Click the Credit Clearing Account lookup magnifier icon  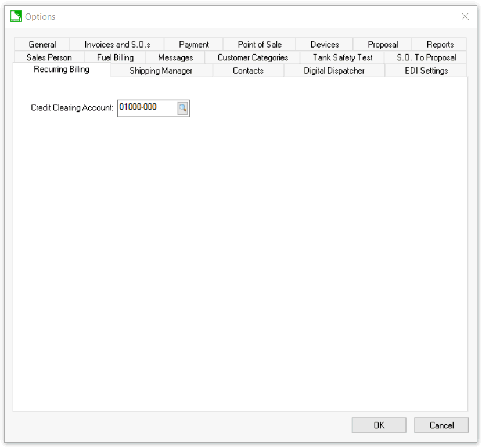pos(183,108)
